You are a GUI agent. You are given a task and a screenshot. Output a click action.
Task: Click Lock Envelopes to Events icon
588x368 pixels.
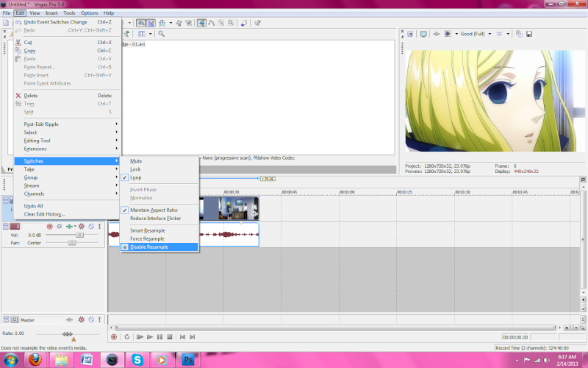(x=179, y=24)
